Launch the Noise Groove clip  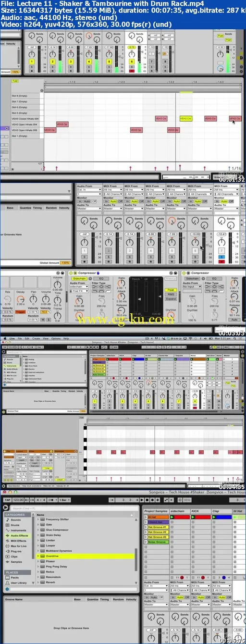(146, 542)
